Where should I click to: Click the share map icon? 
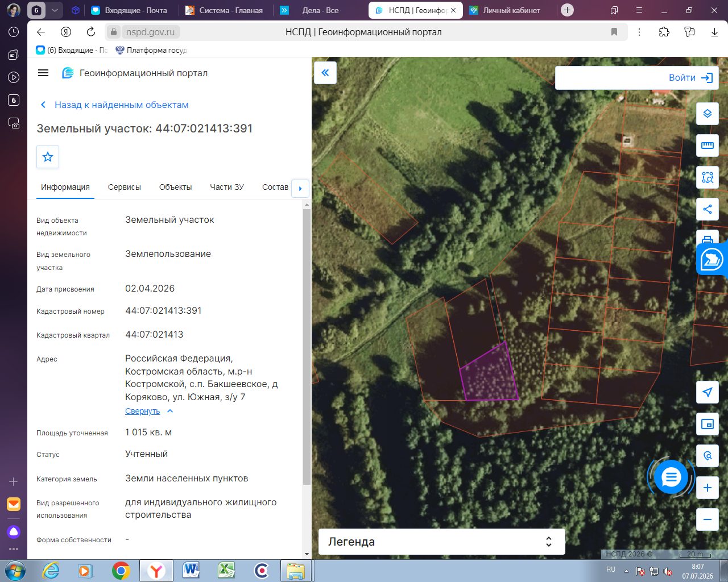(708, 209)
